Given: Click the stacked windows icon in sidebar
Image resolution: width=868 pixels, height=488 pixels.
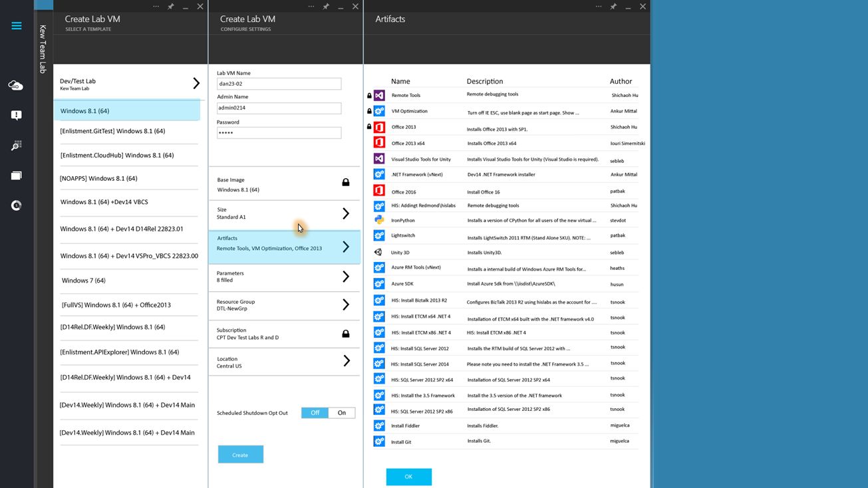Looking at the screenshot, I should click(x=17, y=176).
